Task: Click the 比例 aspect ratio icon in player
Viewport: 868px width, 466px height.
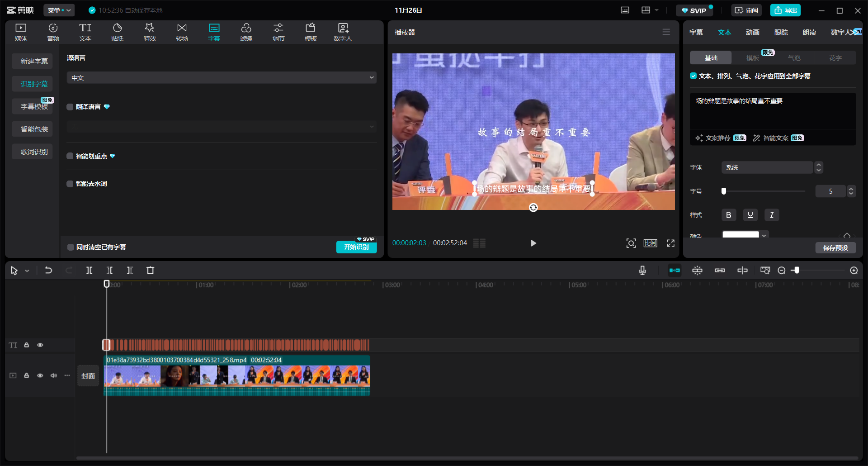Action: coord(651,243)
